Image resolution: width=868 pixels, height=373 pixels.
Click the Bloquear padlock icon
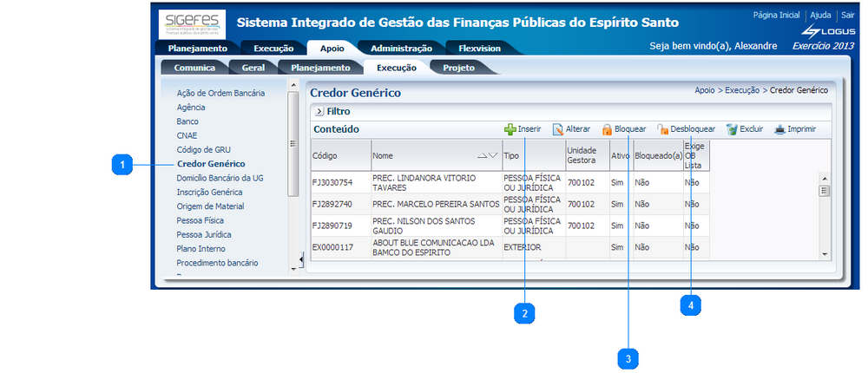pyautogui.click(x=608, y=129)
